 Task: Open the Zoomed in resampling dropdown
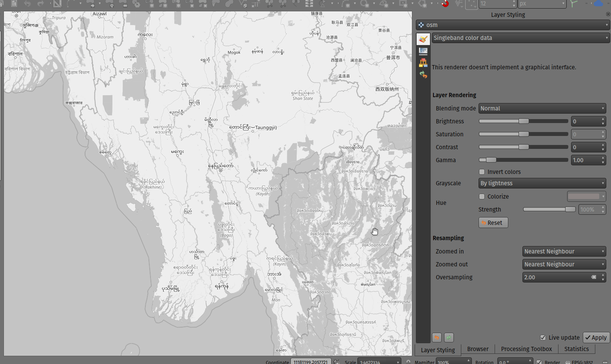click(x=564, y=252)
